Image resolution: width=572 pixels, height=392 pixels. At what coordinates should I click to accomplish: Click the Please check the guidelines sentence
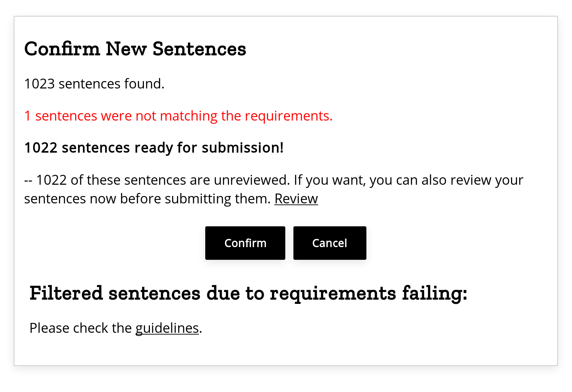tap(115, 328)
